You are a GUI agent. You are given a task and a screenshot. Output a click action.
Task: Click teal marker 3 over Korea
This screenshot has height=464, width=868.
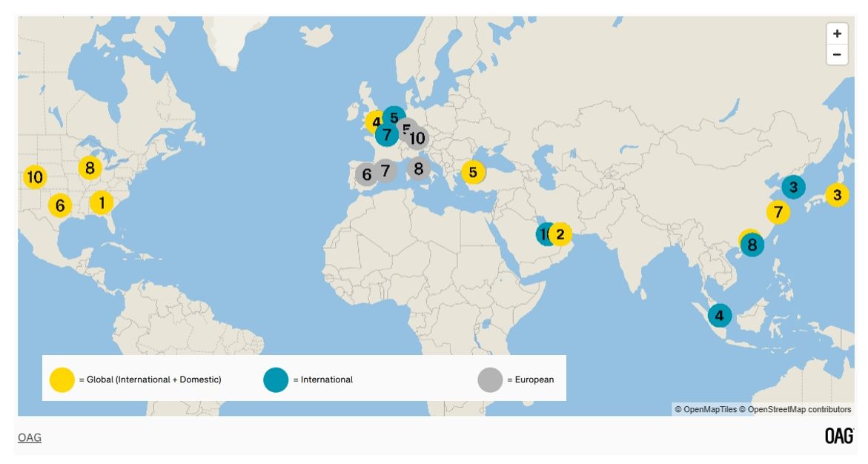click(x=793, y=187)
